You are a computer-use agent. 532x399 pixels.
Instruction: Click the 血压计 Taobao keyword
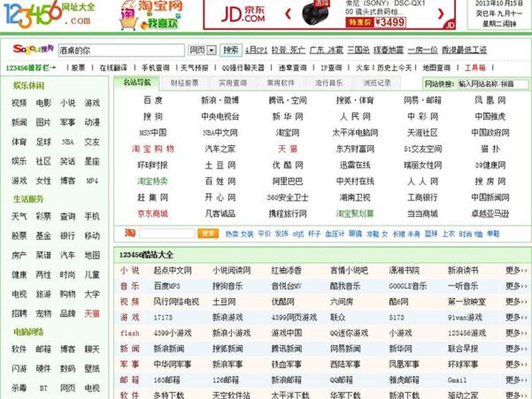click(x=334, y=234)
